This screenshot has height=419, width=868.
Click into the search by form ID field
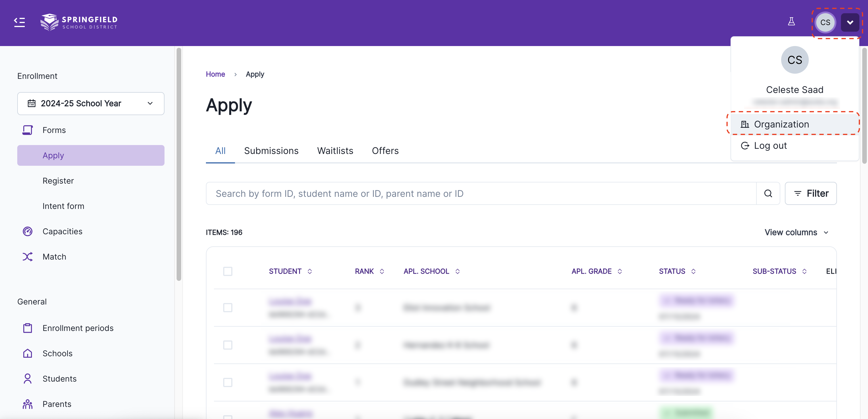[481, 193]
